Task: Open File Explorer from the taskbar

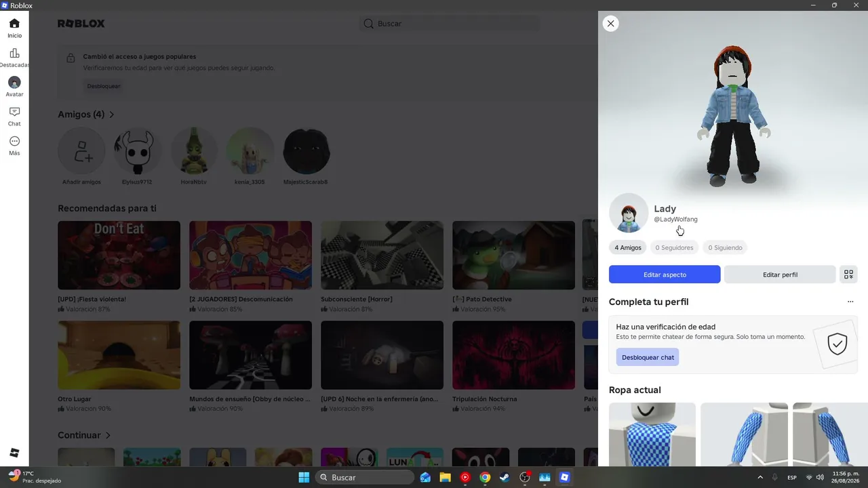Action: pyautogui.click(x=445, y=477)
